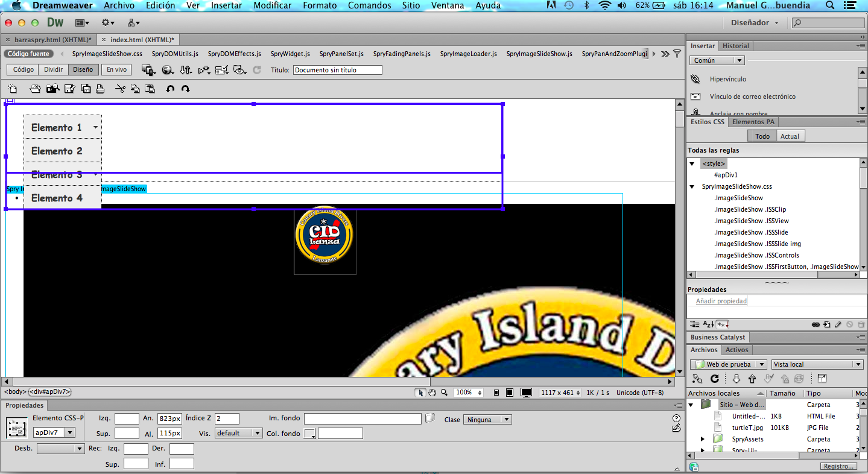
Task: Toggle En vivo live view
Action: 116,69
